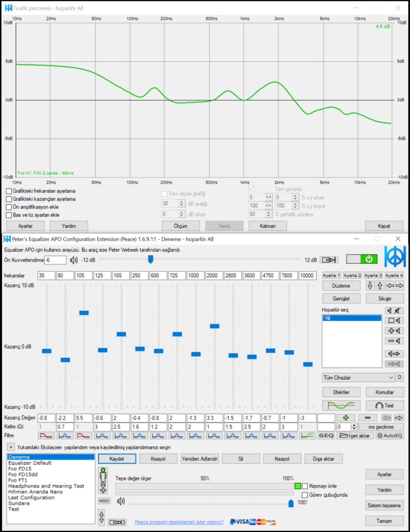The image size is (410, 532).
Task: Click the person figure icon beside the peak meter
Action: [103, 480]
